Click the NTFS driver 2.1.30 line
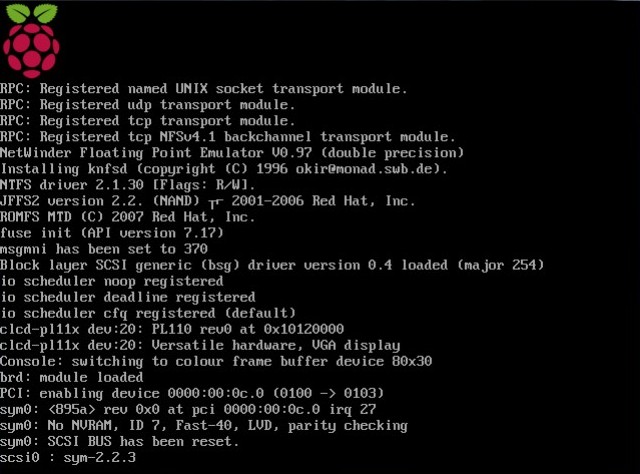This screenshot has height=474, width=640. [127, 185]
